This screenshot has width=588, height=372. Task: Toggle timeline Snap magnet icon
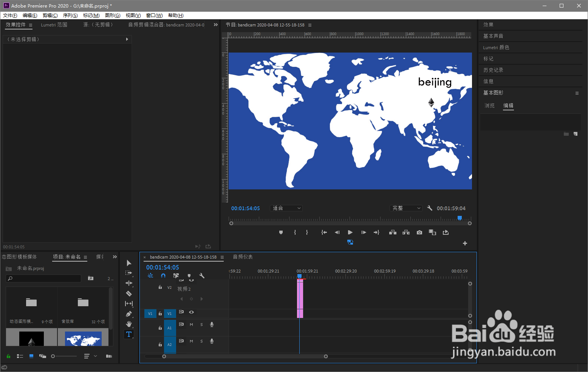pos(163,276)
